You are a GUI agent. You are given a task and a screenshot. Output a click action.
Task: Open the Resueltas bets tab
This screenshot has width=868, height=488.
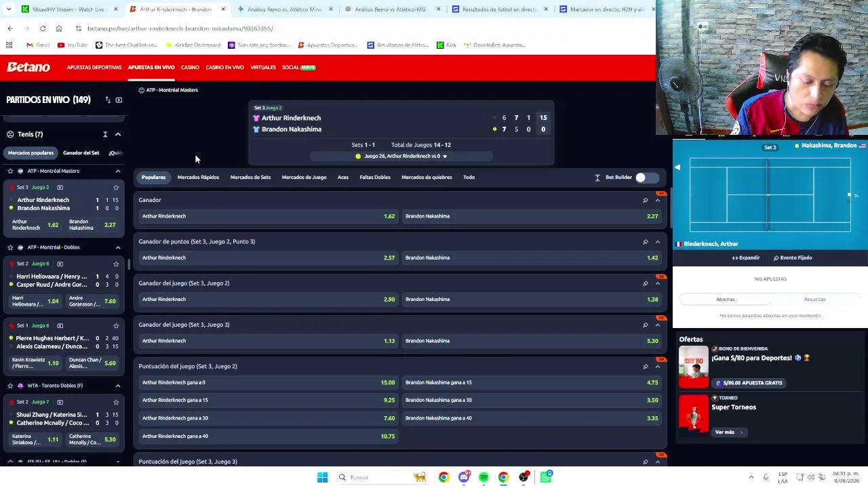[x=815, y=299]
